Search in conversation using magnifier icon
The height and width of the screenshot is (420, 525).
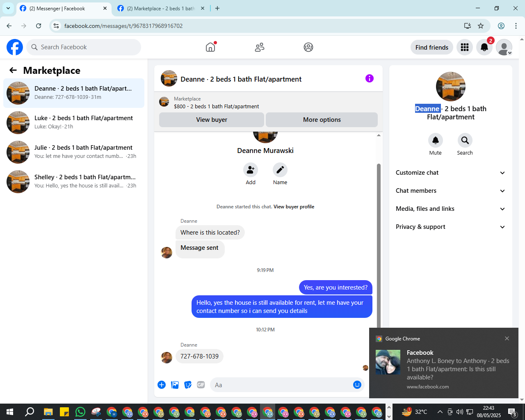click(465, 140)
